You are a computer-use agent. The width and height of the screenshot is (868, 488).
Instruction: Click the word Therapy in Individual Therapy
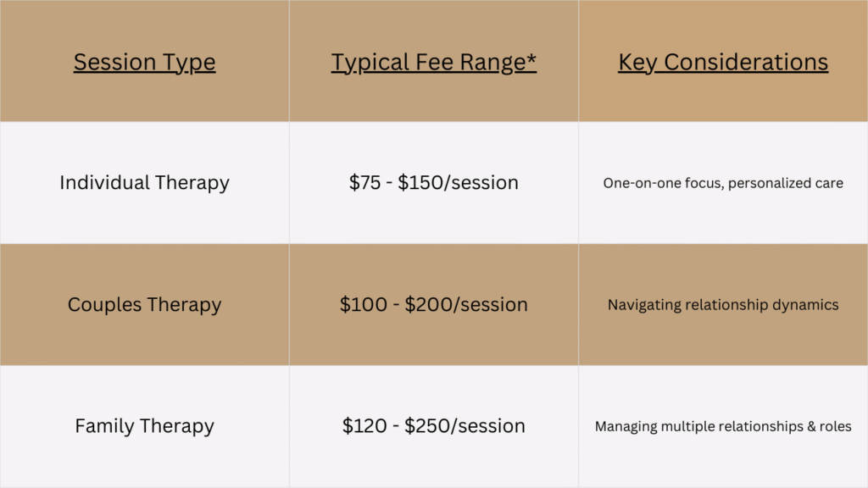click(x=192, y=183)
